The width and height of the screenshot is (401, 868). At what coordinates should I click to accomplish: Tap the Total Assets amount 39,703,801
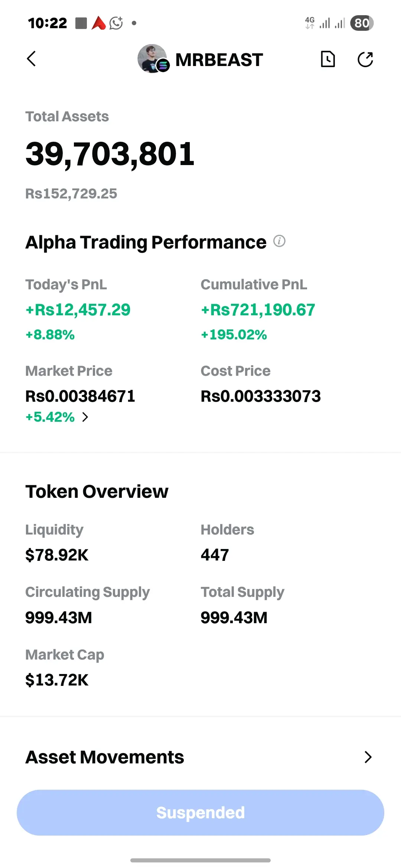tap(110, 154)
